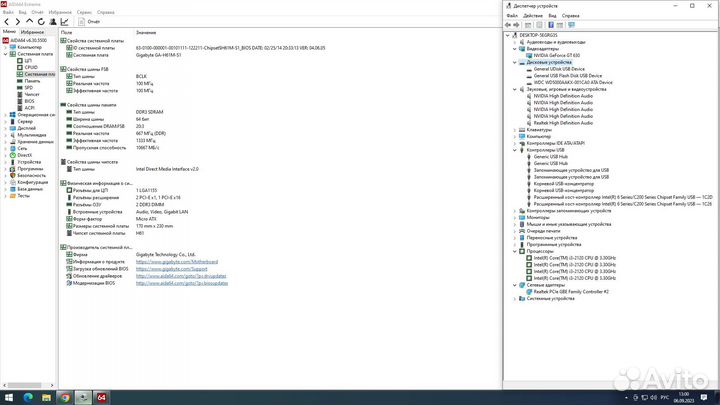
Task: Select Gigabyte GA-H61M-S1 value text
Action: click(158, 55)
